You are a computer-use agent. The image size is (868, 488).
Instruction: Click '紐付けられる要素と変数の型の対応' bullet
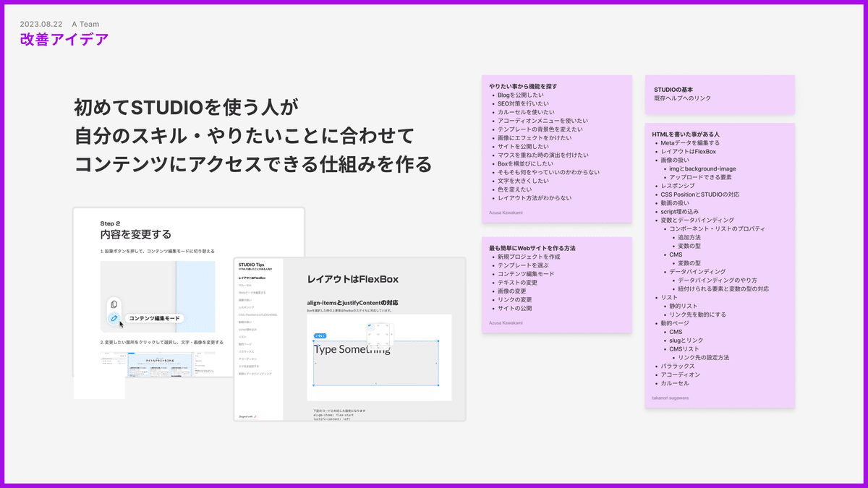click(723, 288)
